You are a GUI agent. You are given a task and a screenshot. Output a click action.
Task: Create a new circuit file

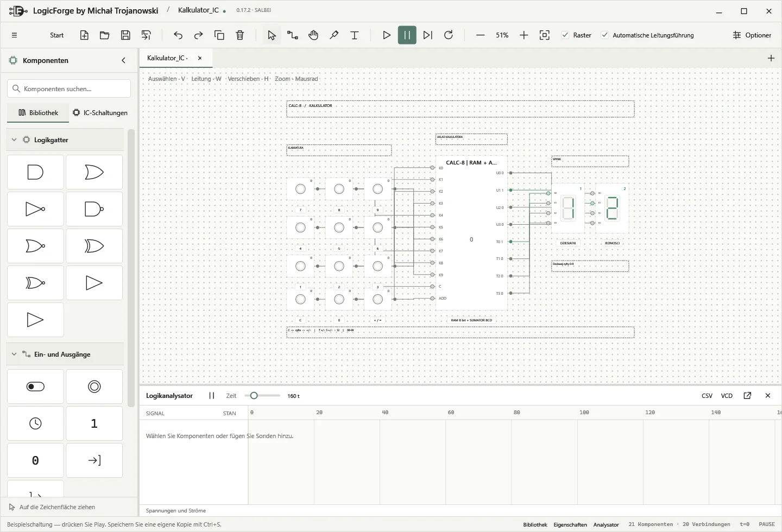click(84, 35)
